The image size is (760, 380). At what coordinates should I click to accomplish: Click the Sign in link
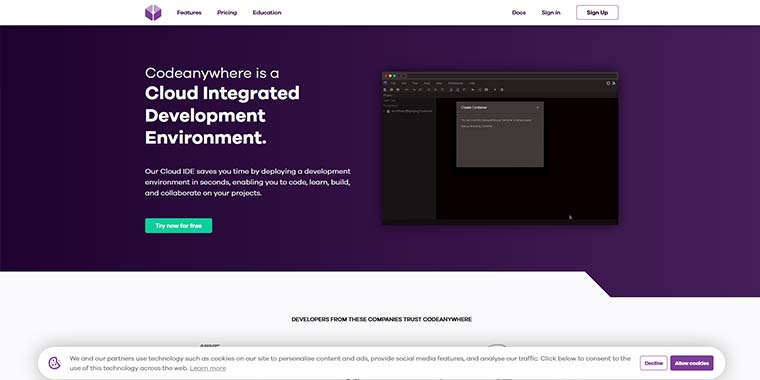click(551, 13)
